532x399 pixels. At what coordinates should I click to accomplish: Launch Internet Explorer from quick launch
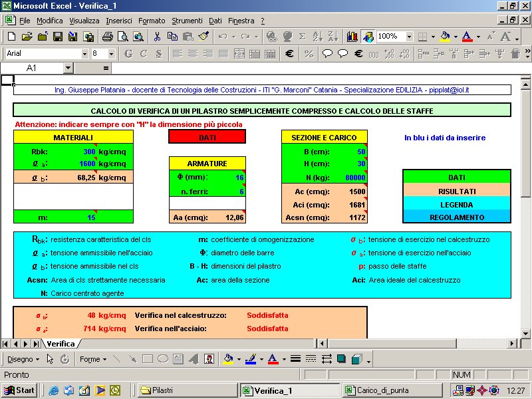point(53,390)
